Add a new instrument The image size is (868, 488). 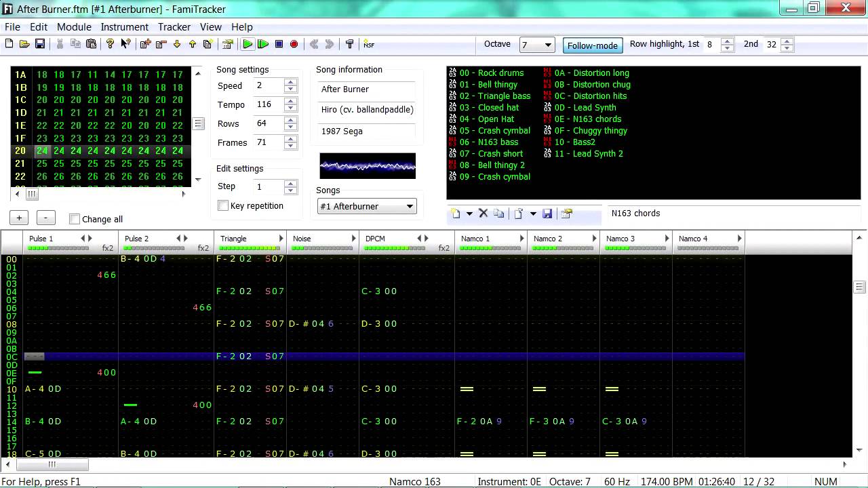point(456,213)
